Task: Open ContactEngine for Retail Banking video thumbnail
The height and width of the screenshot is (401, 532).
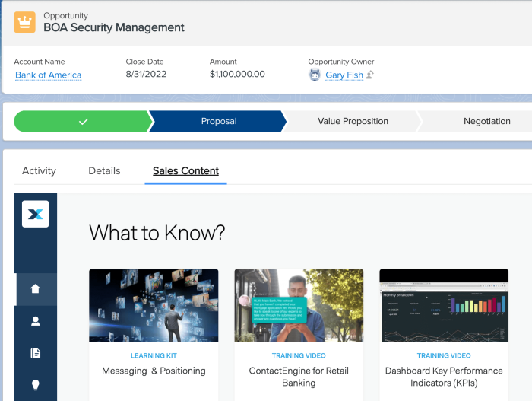Action: coord(299,305)
